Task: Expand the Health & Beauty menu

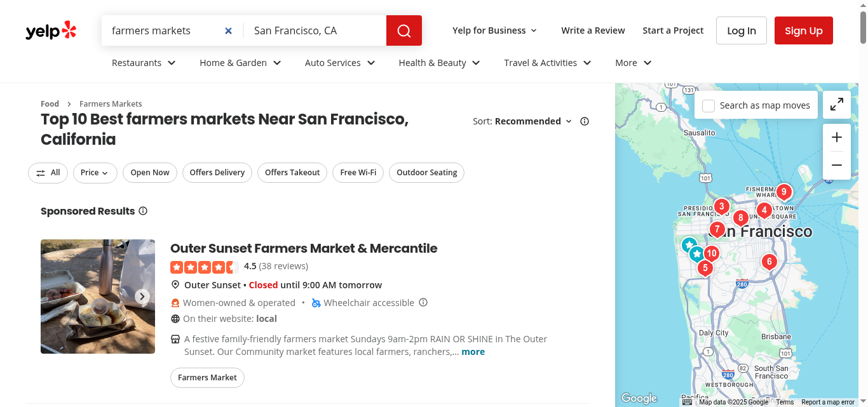Action: pos(439,63)
